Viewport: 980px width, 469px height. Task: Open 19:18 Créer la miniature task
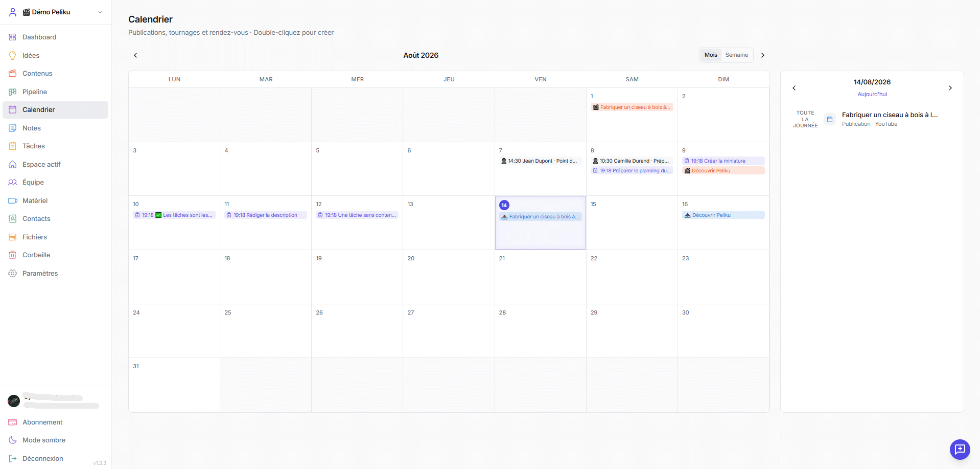point(724,161)
